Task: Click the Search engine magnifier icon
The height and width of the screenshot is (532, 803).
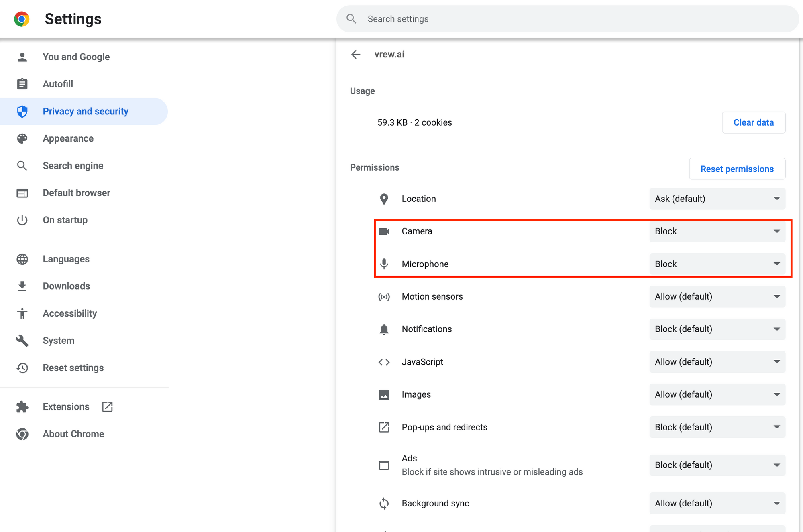Action: pos(22,166)
